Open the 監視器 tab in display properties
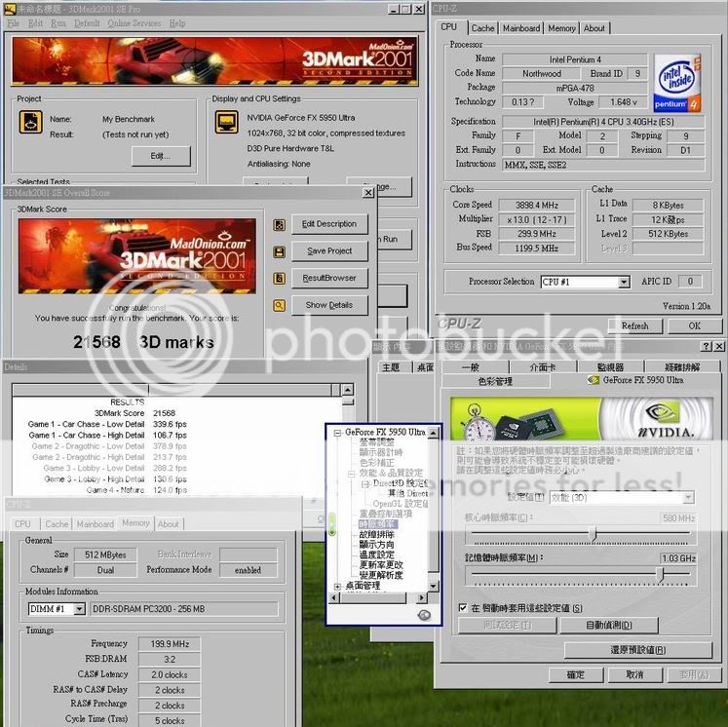728x727 pixels. 610,367
